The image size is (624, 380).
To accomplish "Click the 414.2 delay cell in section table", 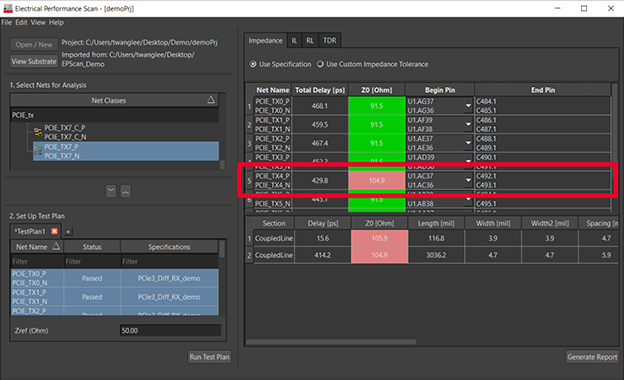I will (322, 255).
